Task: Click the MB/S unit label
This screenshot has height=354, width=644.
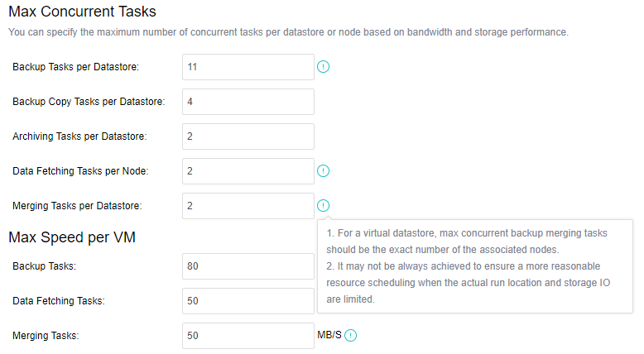Action: tap(329, 336)
